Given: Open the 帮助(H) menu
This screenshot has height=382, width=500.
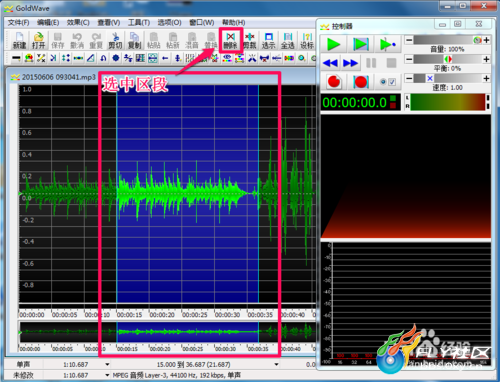Looking at the screenshot, I should pos(233,22).
